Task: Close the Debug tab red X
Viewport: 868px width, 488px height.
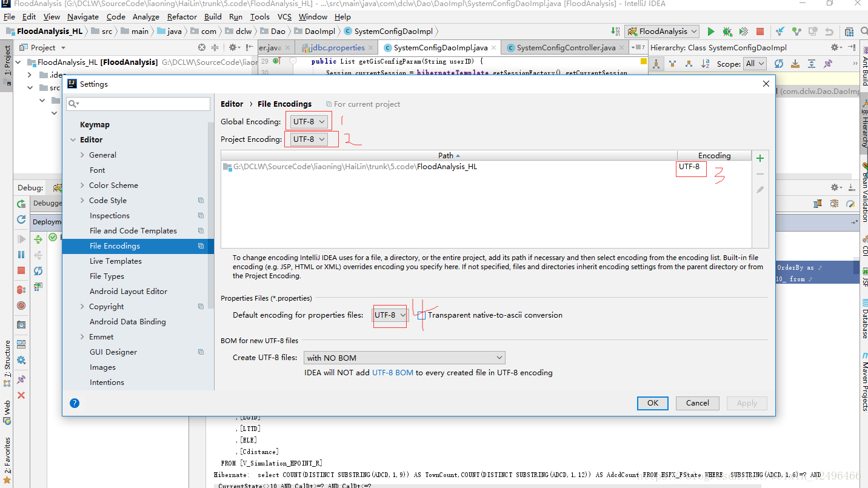Action: click(21, 395)
